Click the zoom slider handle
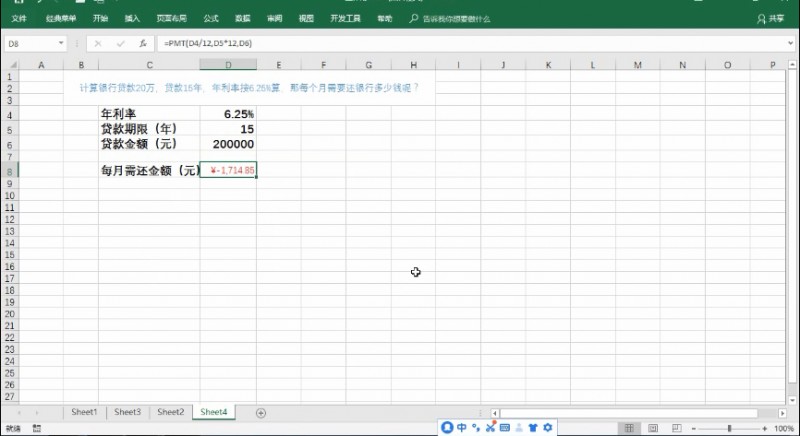Viewport: 800px width, 436px height. (730, 428)
